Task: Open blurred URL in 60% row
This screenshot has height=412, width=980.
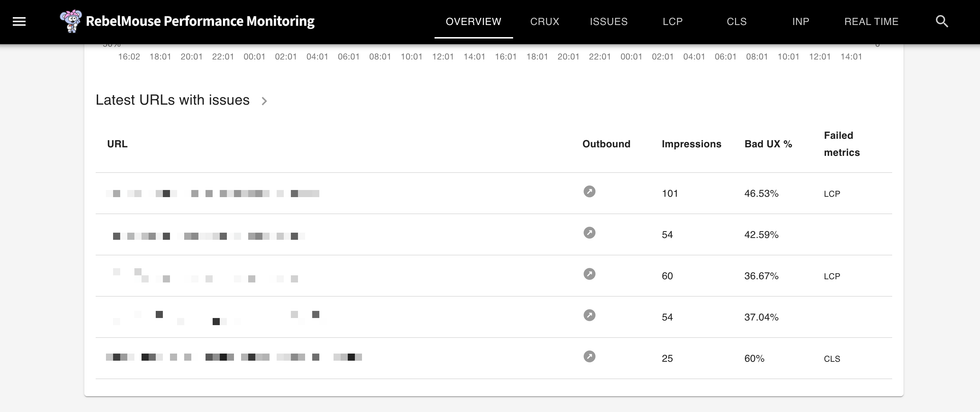Action: 234,357
